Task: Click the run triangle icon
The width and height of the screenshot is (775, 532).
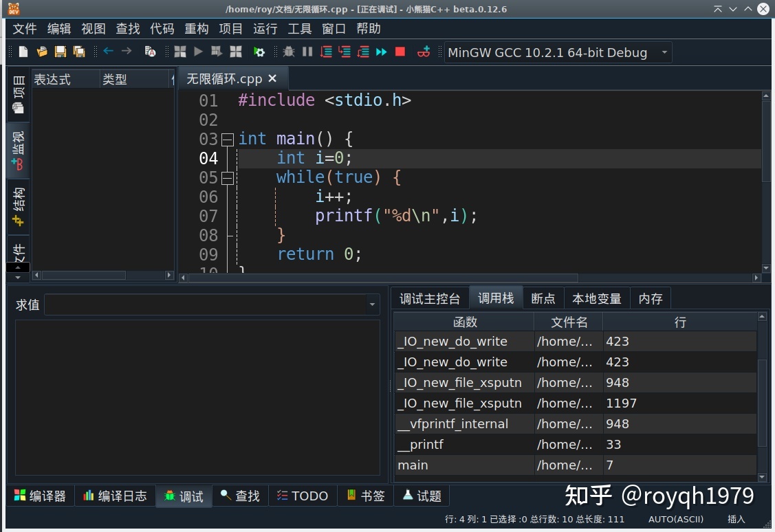Action: coord(198,52)
